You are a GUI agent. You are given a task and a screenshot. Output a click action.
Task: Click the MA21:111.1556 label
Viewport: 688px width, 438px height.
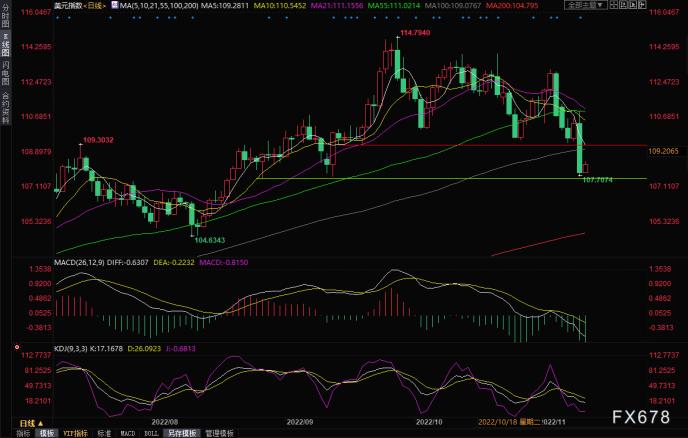click(x=337, y=6)
